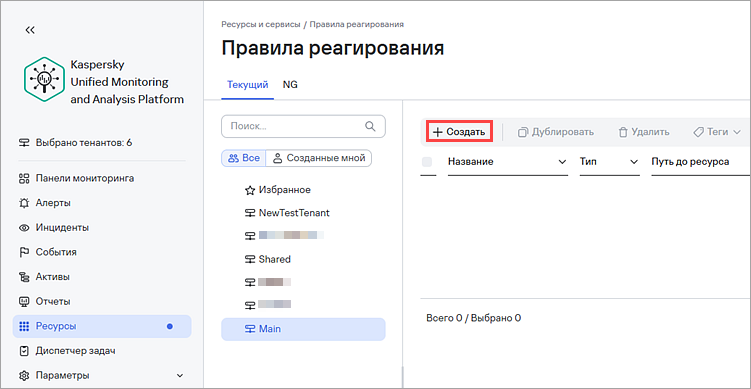Click the tag icon next to Теги
The width and height of the screenshot is (751, 389).
(698, 132)
